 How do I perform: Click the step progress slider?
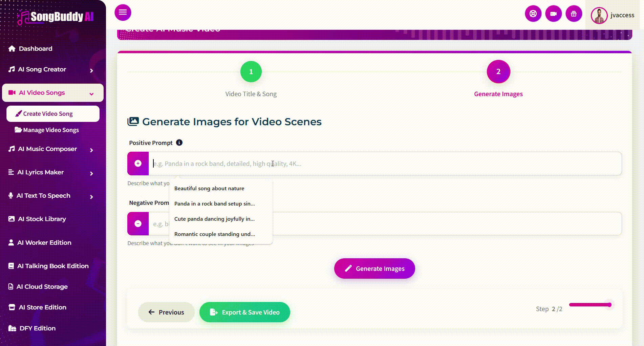pos(590,305)
